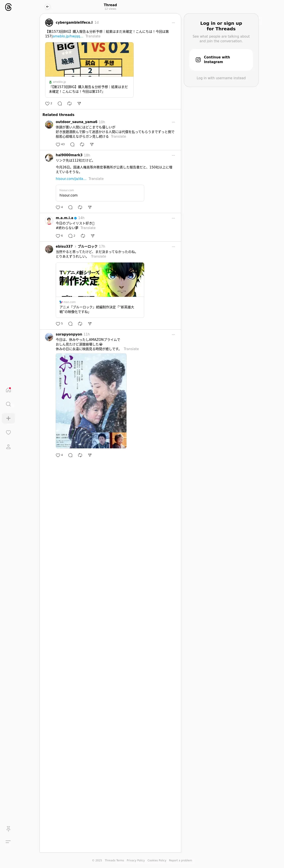This screenshot has width=284, height=868.
Task: Open ebisu337 username
Action: [64, 246]
